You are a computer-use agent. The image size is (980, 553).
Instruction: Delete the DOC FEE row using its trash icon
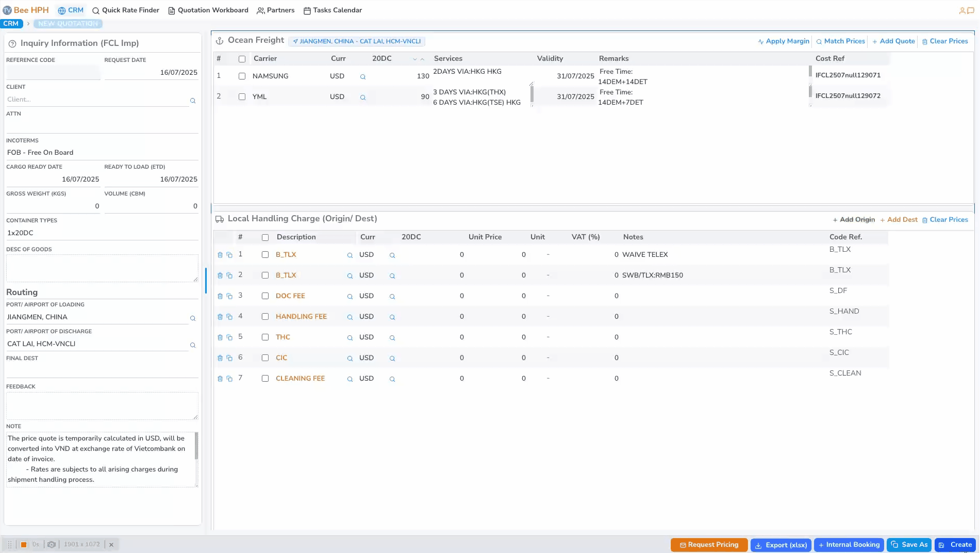click(220, 296)
